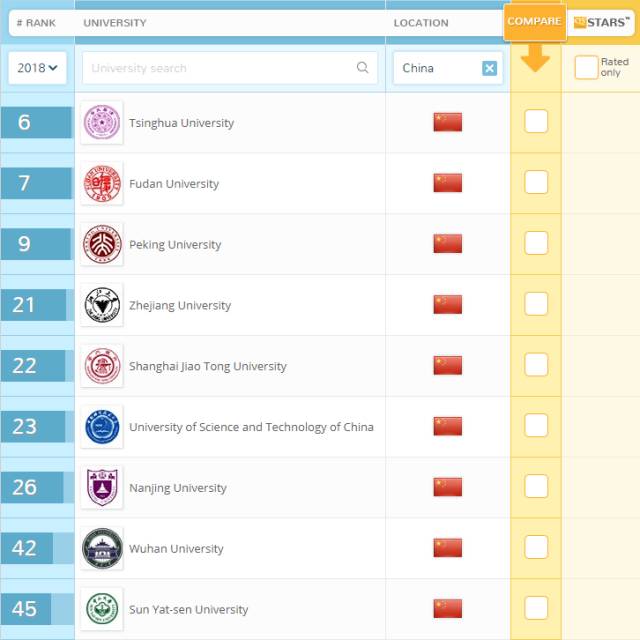Click China flag in Nanjing row
Image resolution: width=640 pixels, height=640 pixels.
click(x=448, y=487)
